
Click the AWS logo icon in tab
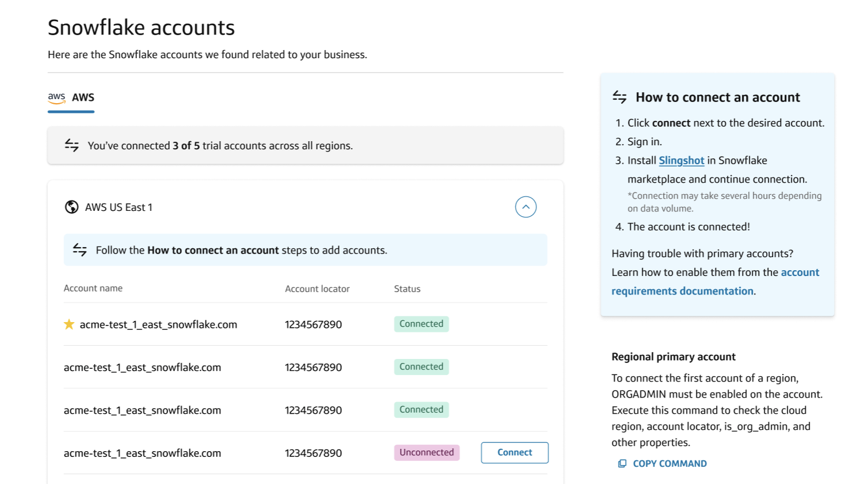click(56, 98)
